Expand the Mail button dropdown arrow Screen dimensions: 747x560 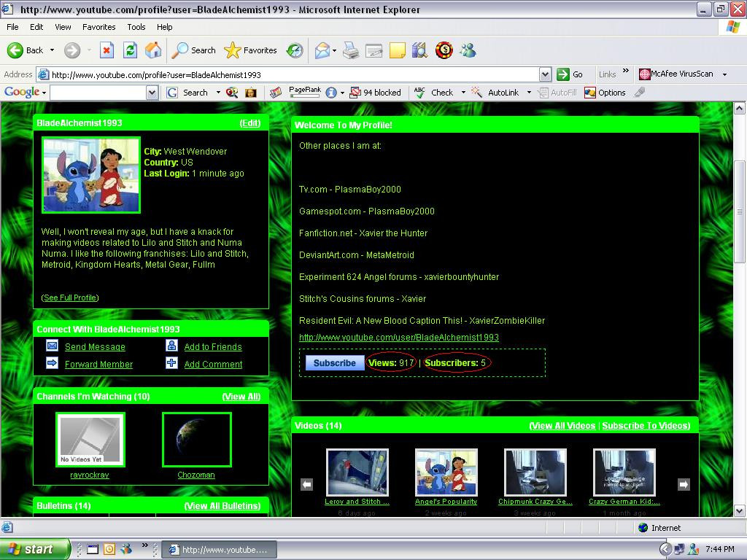[334, 50]
